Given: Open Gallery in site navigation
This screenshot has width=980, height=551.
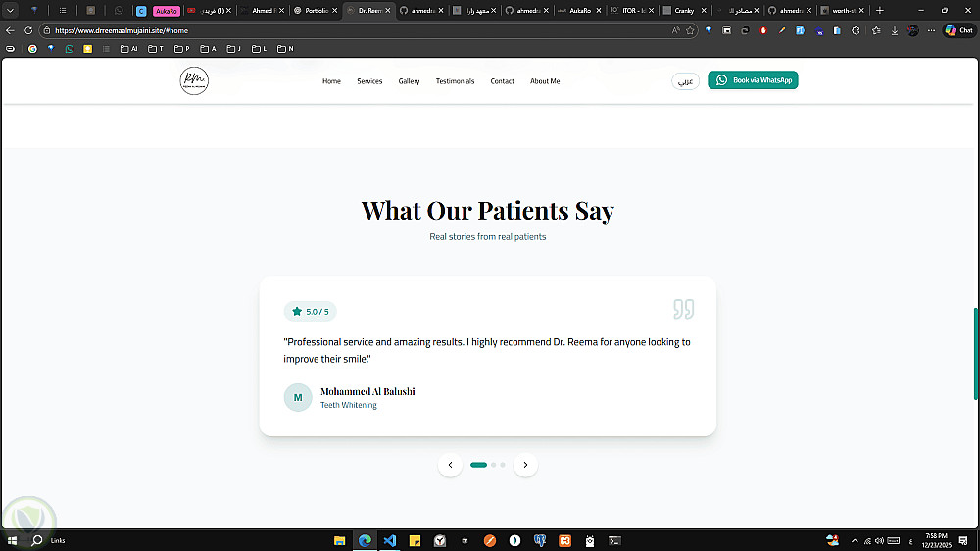Looking at the screenshot, I should [x=409, y=81].
